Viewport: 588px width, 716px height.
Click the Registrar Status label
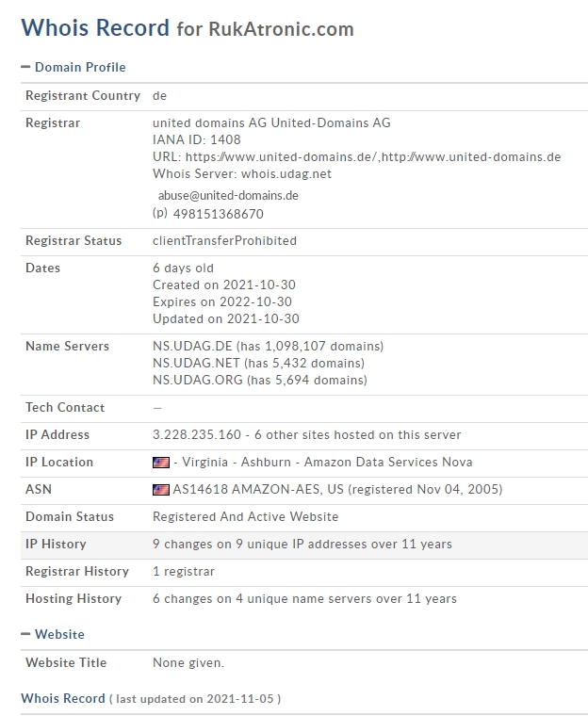(73, 240)
